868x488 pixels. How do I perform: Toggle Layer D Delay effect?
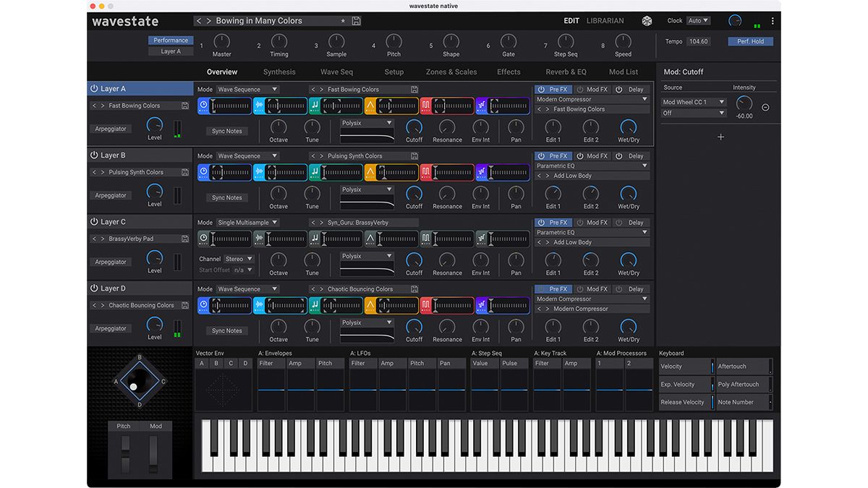[x=618, y=289]
